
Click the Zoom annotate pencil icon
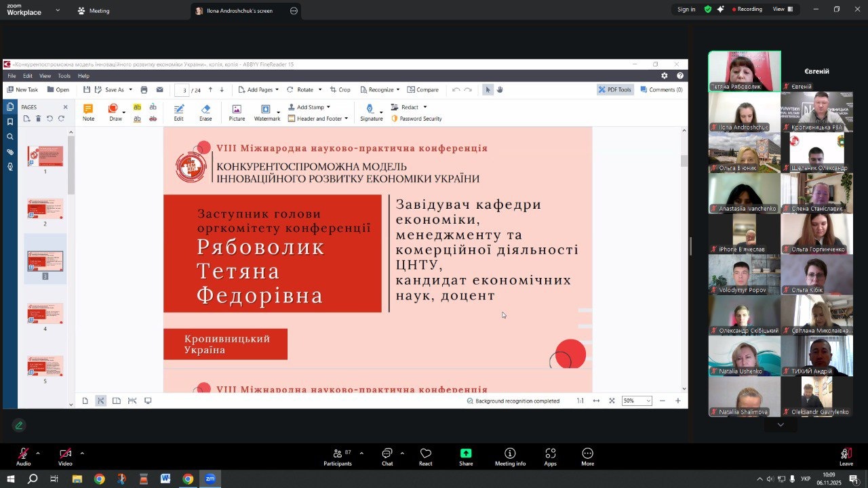[19, 426]
